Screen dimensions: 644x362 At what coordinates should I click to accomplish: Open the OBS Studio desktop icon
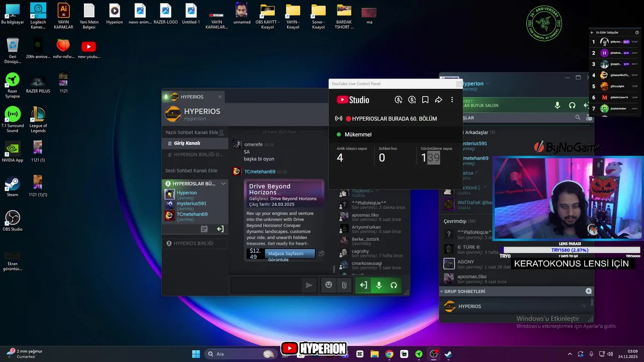tap(13, 221)
